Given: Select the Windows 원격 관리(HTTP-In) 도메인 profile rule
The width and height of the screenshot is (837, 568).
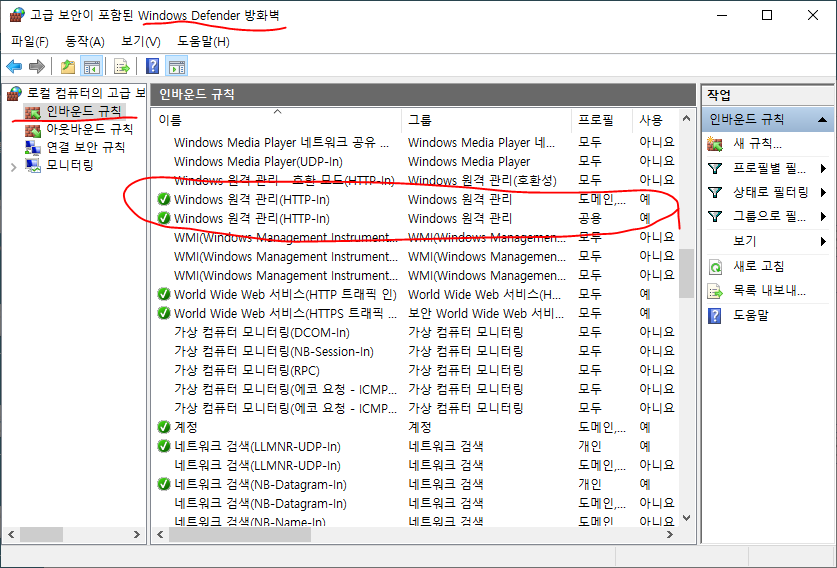Looking at the screenshot, I should 416,200.
